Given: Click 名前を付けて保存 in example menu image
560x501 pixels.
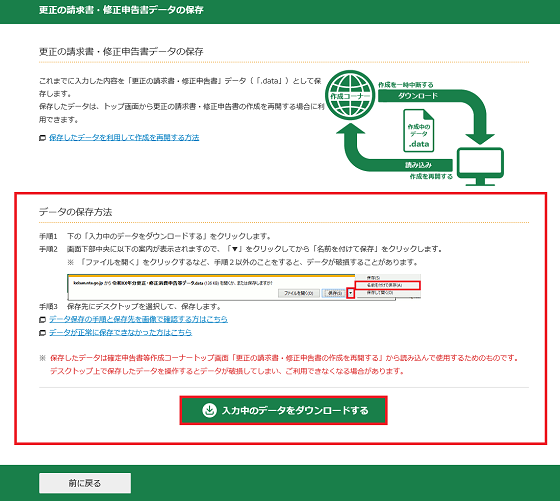Looking at the screenshot, I should coord(387,285).
